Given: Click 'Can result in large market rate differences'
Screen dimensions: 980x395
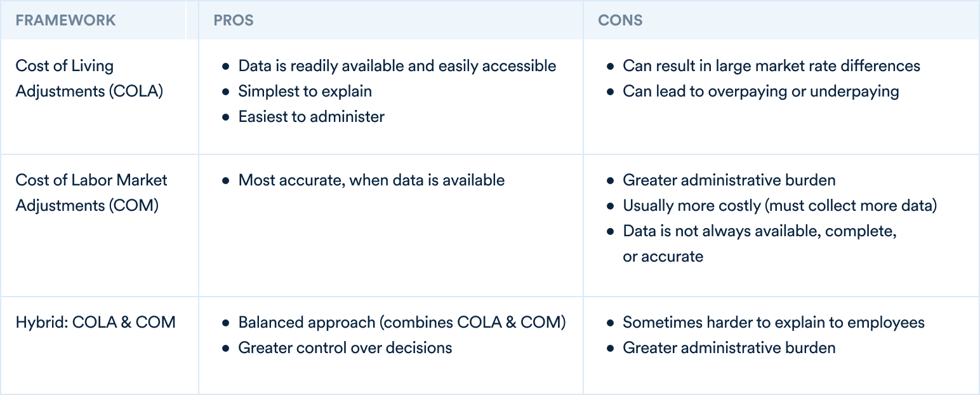Looking at the screenshot, I should click(x=772, y=66).
